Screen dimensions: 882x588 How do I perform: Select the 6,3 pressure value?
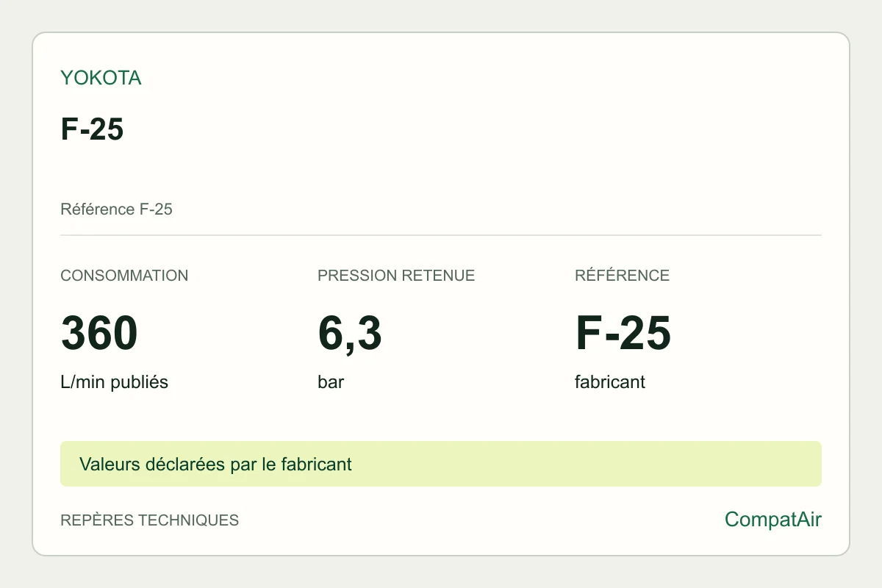[350, 334]
